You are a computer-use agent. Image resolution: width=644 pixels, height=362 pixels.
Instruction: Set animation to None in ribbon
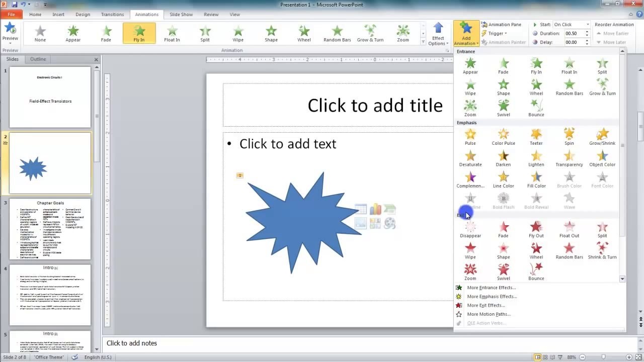[x=40, y=33]
